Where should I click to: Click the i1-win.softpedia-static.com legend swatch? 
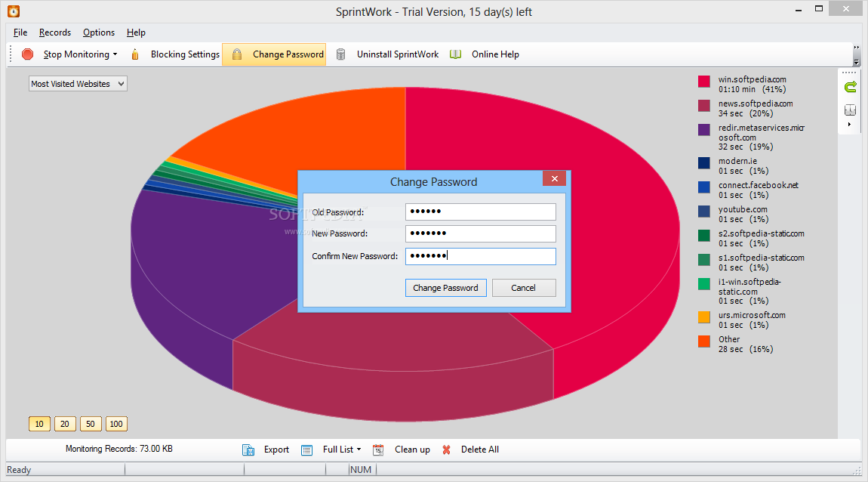(x=704, y=283)
